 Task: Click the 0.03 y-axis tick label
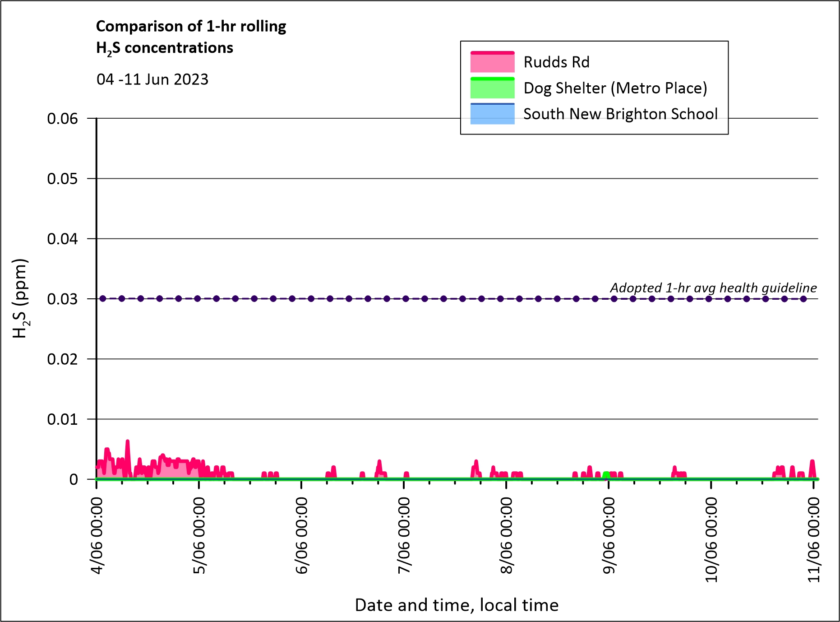coord(63,299)
